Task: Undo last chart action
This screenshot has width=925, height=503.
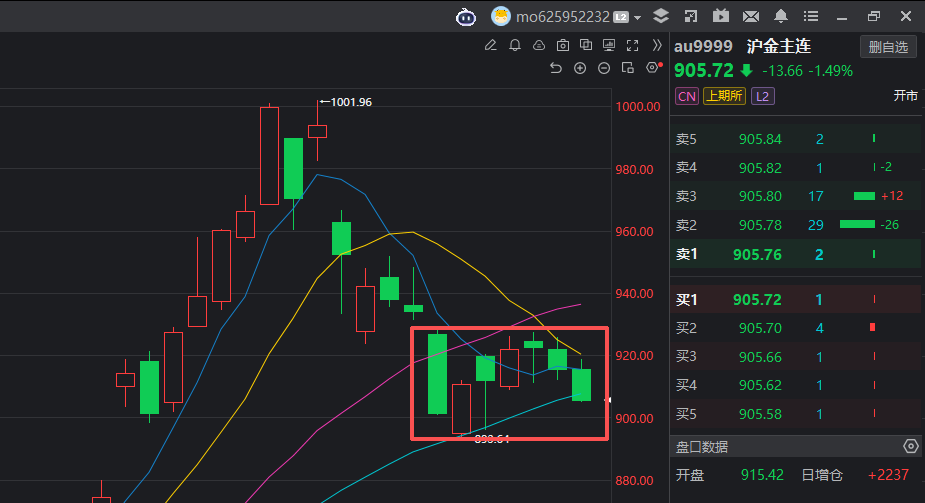Action: point(556,68)
